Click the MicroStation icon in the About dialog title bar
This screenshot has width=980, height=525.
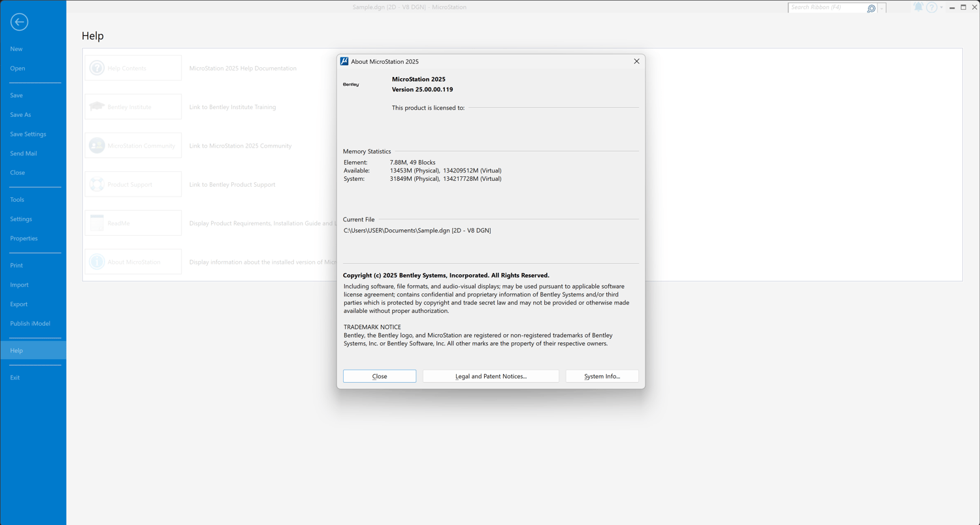[344, 61]
